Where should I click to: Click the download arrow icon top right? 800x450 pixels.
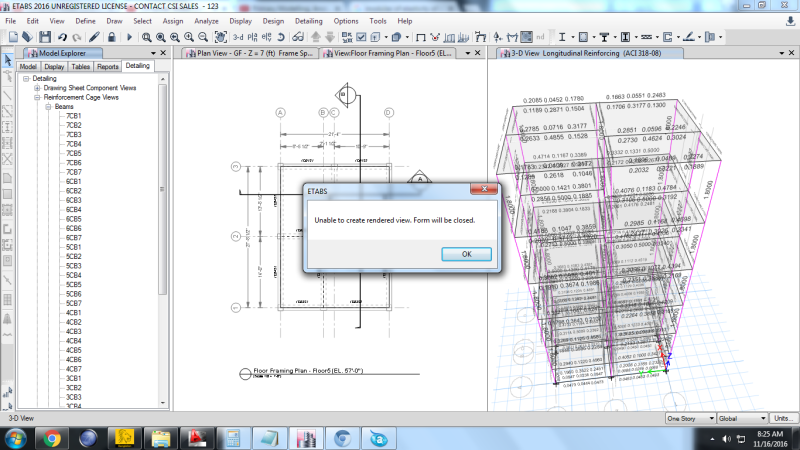tap(790, 21)
